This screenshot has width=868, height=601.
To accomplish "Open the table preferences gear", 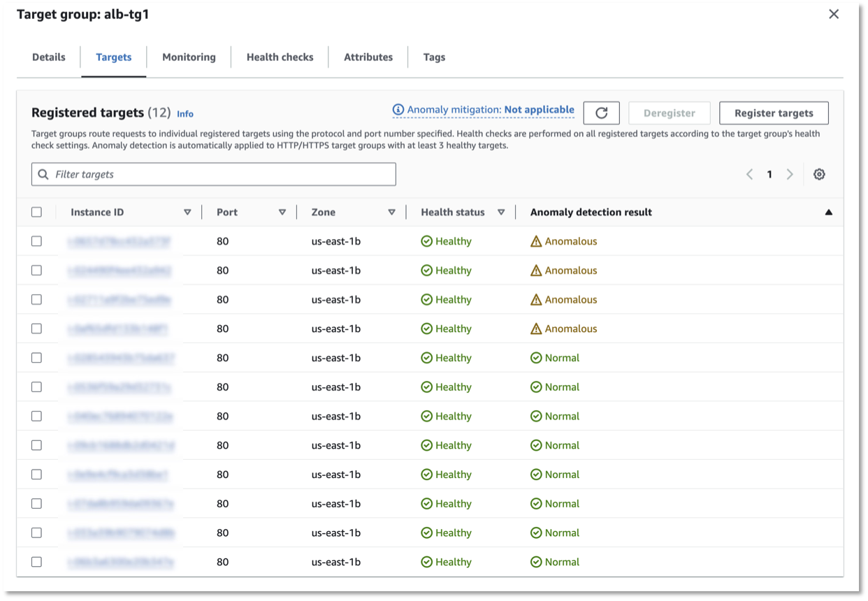I will click(x=819, y=174).
